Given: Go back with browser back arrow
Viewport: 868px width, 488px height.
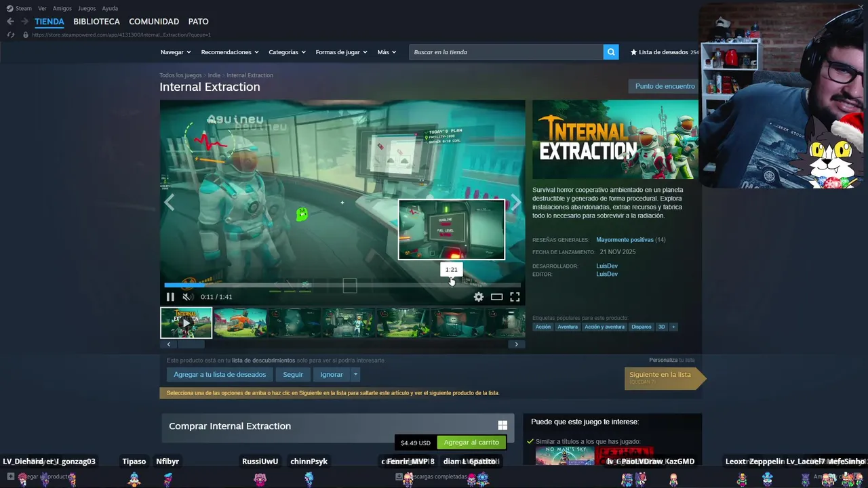Looking at the screenshot, I should pos(10,22).
